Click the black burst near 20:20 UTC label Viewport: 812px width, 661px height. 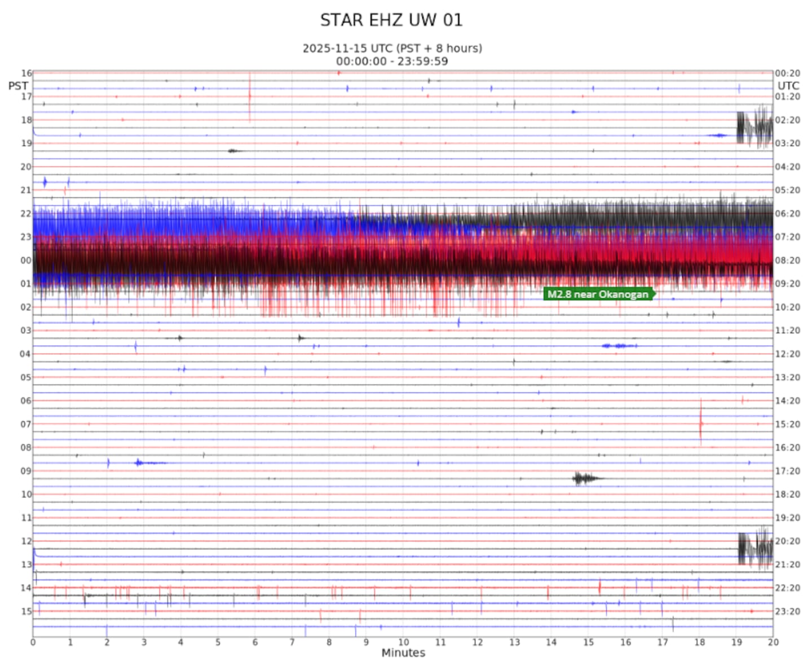coord(755,548)
